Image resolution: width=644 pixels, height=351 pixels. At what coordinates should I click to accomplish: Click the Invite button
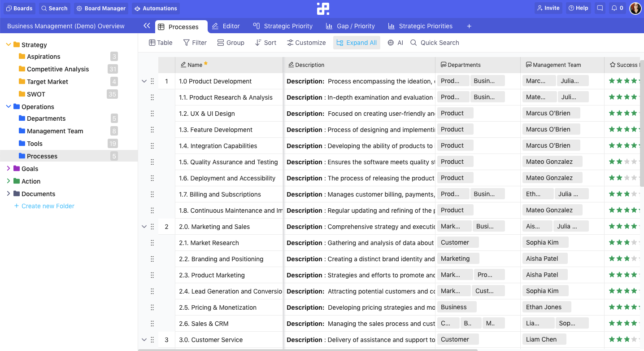tap(548, 8)
